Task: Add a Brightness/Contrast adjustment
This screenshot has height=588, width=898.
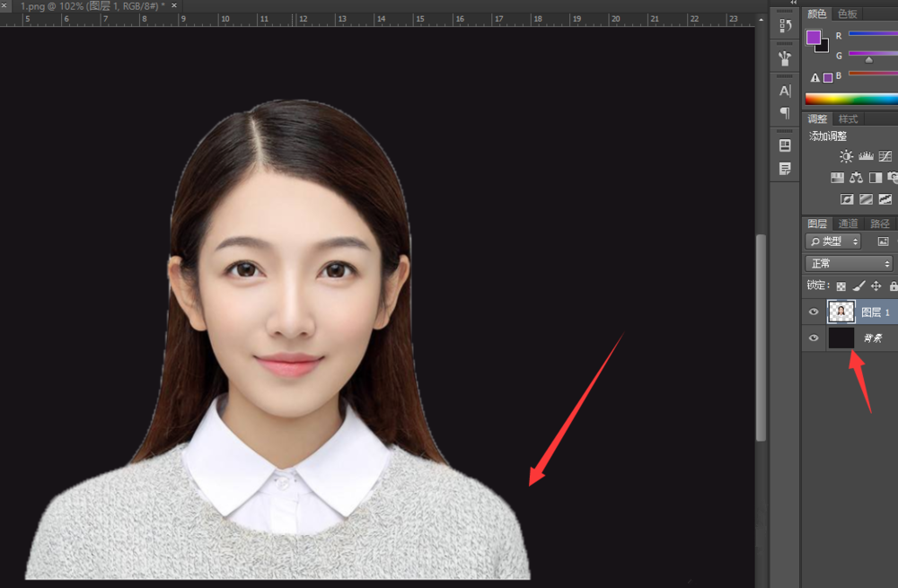Action: pos(846,156)
